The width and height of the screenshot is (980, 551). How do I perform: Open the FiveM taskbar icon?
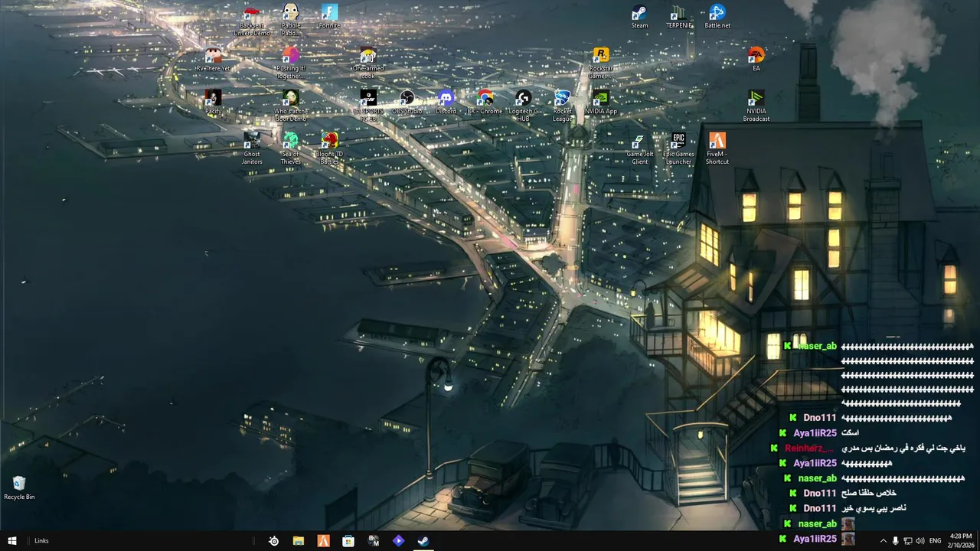tap(324, 541)
